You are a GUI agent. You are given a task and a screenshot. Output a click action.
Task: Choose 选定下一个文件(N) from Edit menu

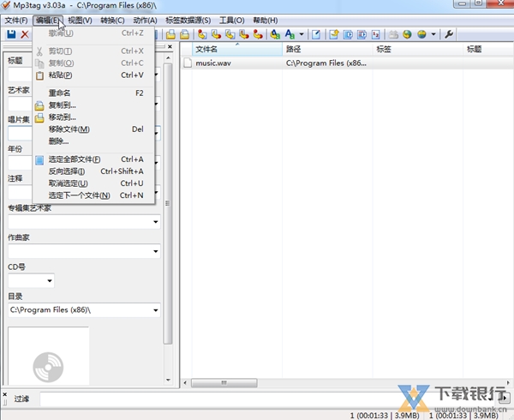93,195
